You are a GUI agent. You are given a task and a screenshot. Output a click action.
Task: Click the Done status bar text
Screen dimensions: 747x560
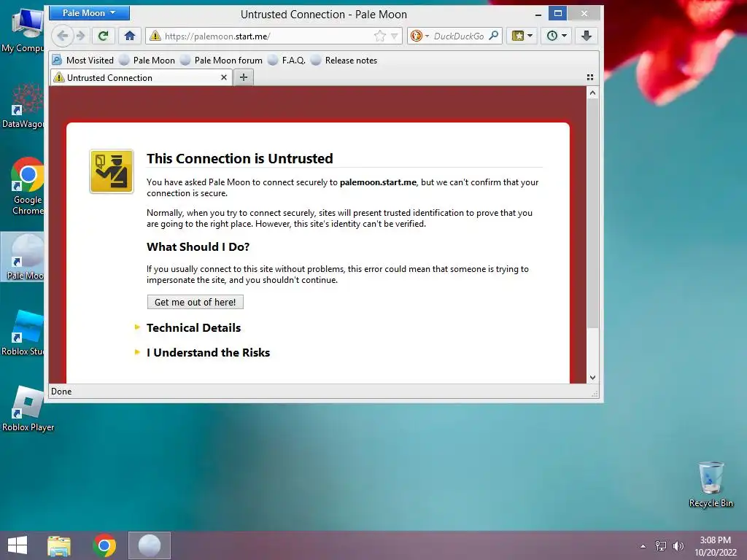(61, 392)
